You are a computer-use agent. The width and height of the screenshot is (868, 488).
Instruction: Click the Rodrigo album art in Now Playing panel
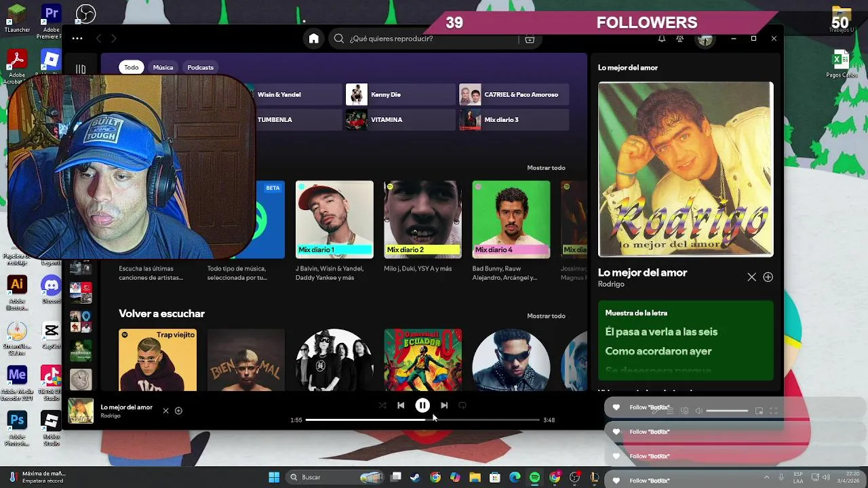(x=686, y=169)
